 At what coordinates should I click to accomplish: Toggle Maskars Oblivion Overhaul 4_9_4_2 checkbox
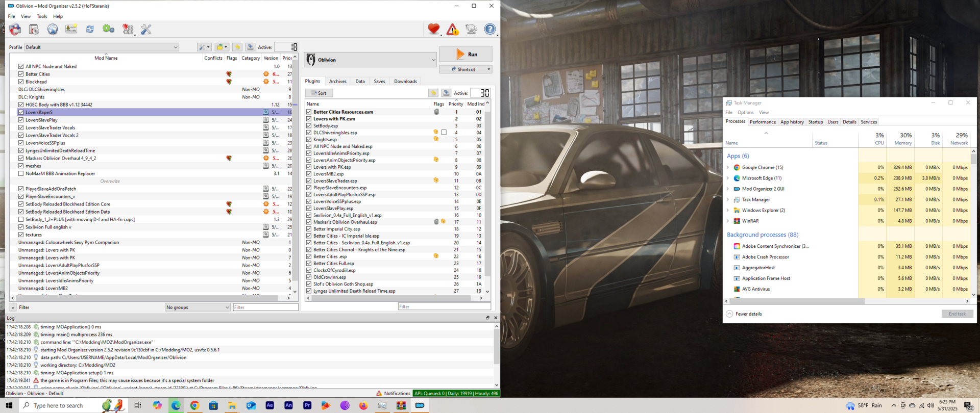click(21, 158)
